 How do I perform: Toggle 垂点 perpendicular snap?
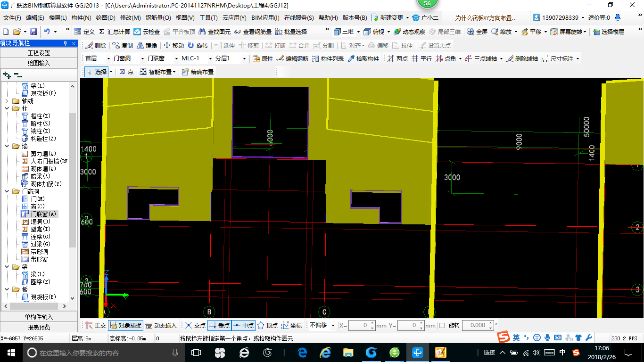(219, 325)
